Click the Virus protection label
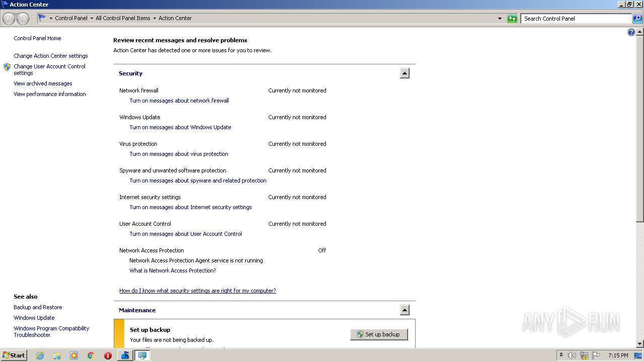Screen dimensions: 644x362 [x=138, y=144]
